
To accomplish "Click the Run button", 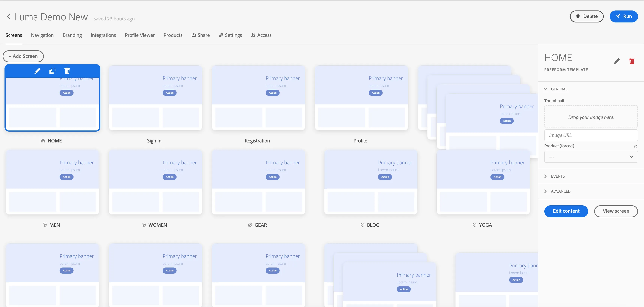I will (624, 16).
